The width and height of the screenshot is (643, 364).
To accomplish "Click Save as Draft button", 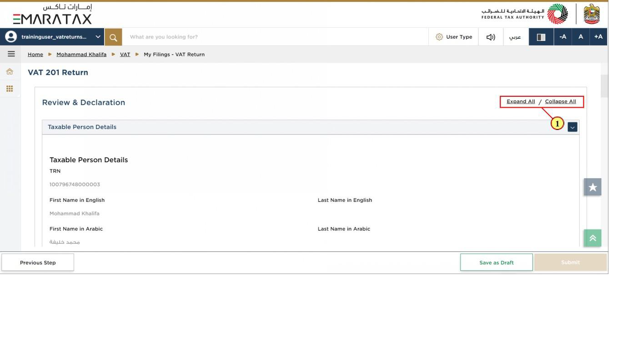I will click(496, 262).
